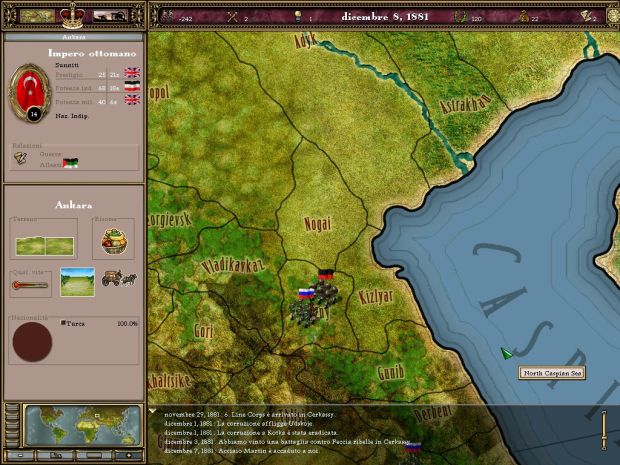Click the grassland landscape picture
The width and height of the screenshot is (620, 465).
[x=78, y=282]
